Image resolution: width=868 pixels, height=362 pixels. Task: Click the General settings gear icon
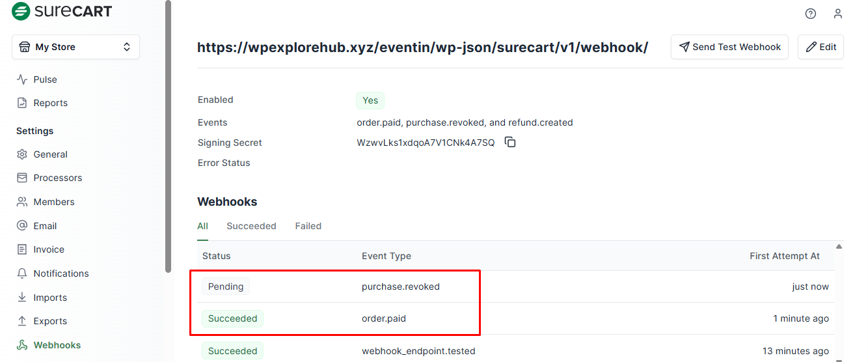point(22,154)
